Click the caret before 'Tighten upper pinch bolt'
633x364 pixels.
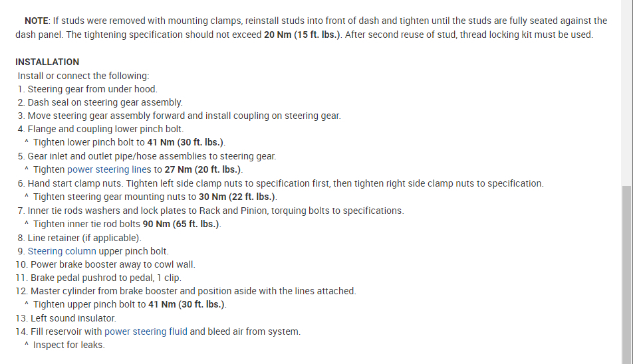(26, 305)
